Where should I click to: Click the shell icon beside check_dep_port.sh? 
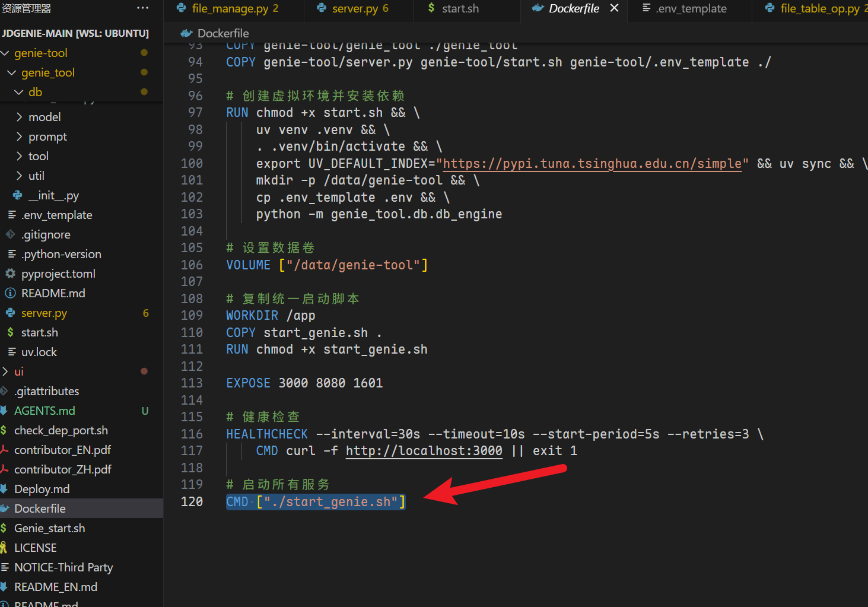[x=4, y=430]
